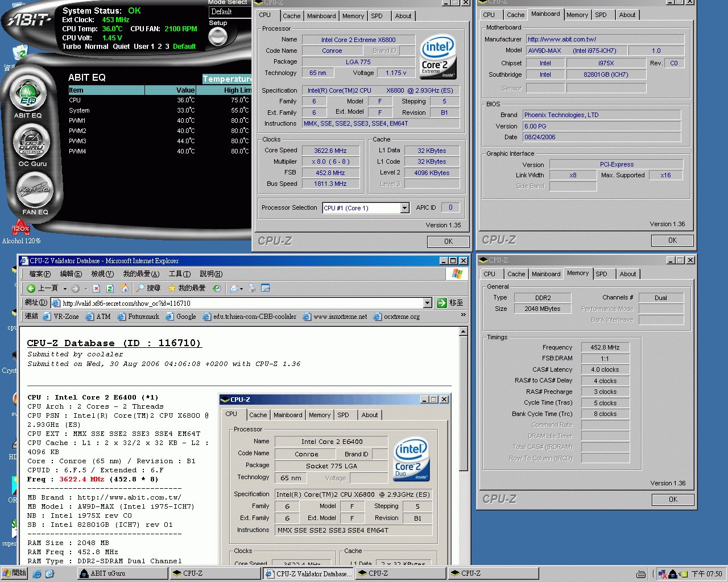
Task: Click OK in CPU-Z memory Timings window
Action: point(673,500)
